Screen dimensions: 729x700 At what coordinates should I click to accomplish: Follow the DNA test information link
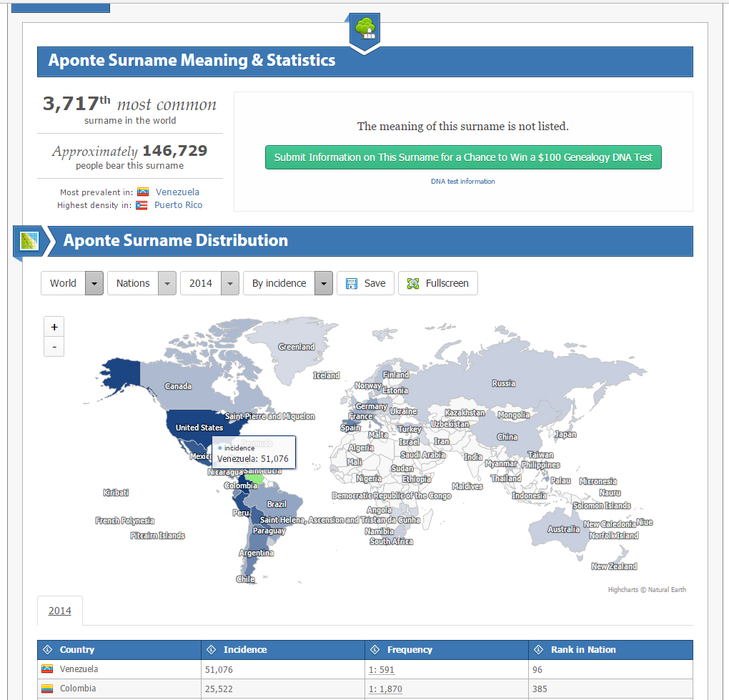click(462, 182)
